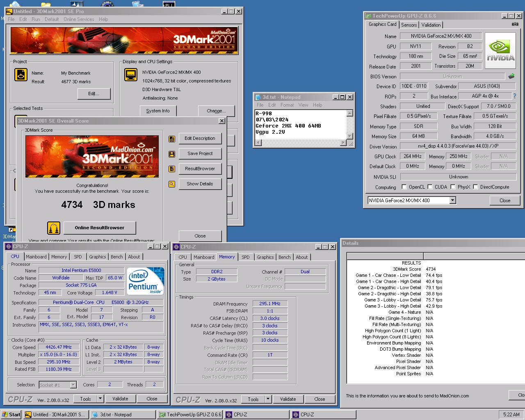Open the Bench tab in left CPU-Z window

pyautogui.click(x=117, y=257)
